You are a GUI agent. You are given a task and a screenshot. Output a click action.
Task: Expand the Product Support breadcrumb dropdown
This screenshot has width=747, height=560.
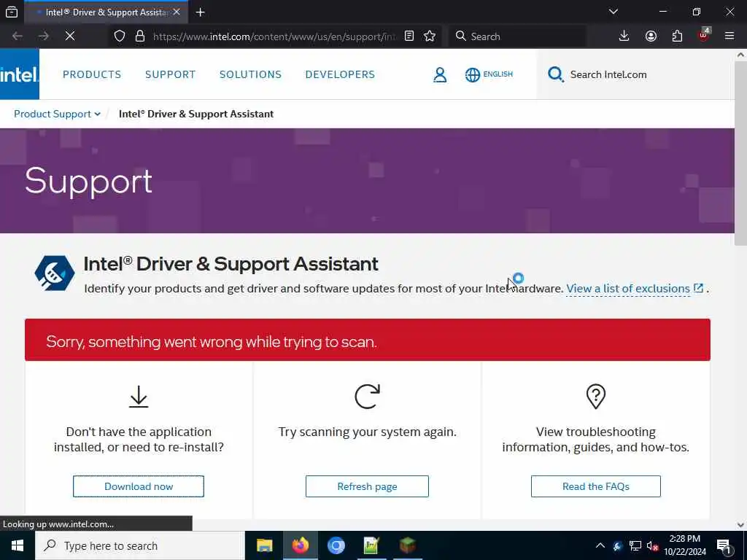[x=57, y=114]
